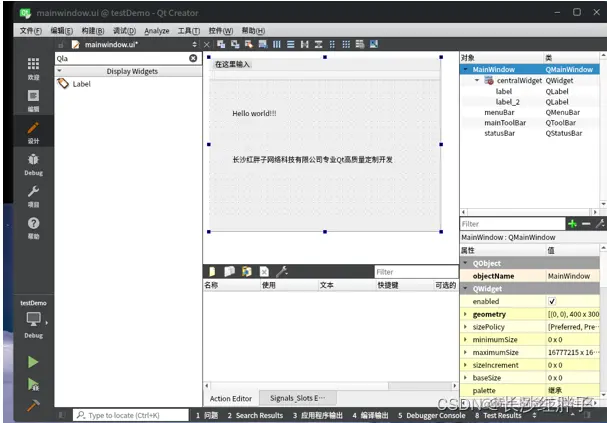
Task: Select Edit Tab Order toolbar icon
Action: click(x=263, y=44)
